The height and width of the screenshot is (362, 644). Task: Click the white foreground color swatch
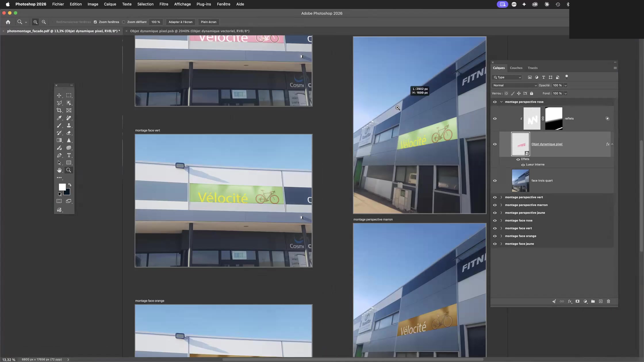click(62, 186)
